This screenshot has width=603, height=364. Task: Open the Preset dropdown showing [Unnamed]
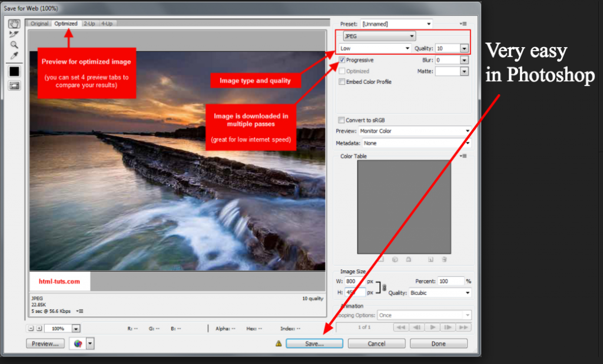pyautogui.click(x=396, y=24)
